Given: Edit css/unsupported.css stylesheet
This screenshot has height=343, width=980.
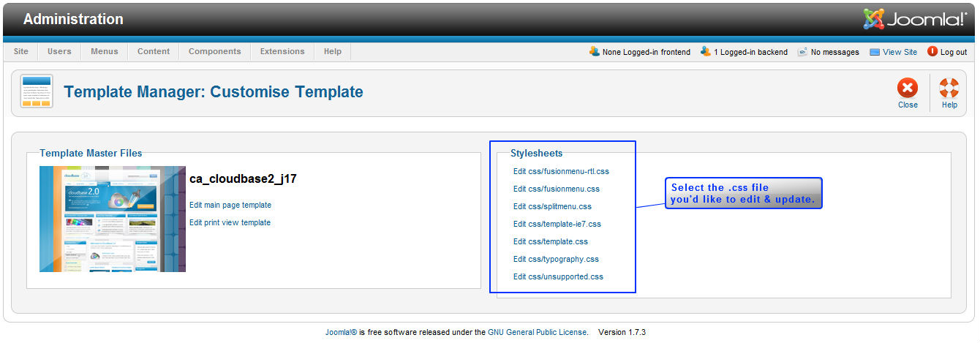Looking at the screenshot, I should coord(558,276).
